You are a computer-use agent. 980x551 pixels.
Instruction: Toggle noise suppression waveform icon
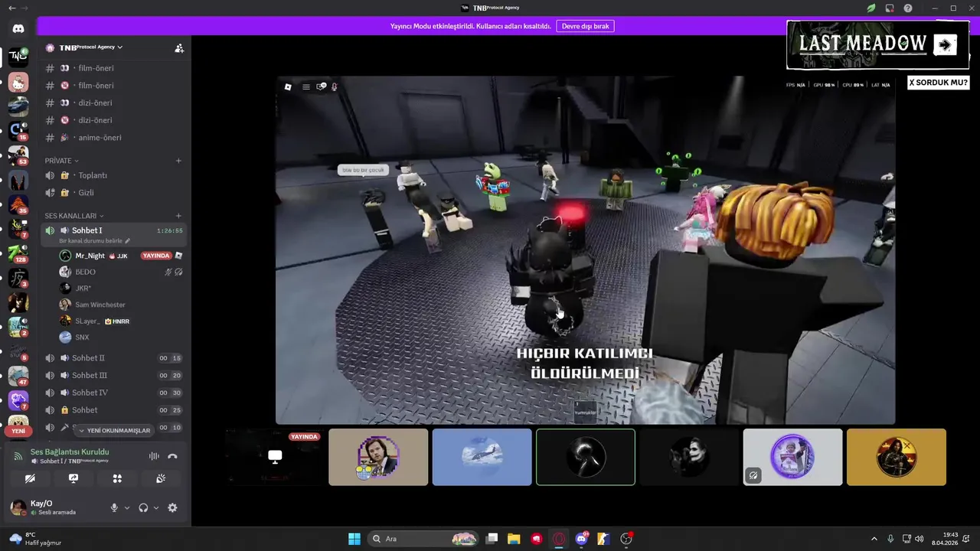coord(154,456)
